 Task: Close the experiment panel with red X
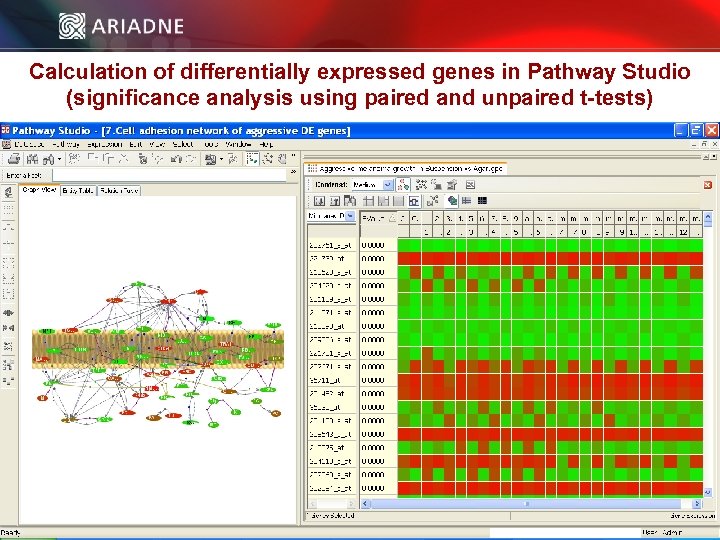click(x=708, y=185)
